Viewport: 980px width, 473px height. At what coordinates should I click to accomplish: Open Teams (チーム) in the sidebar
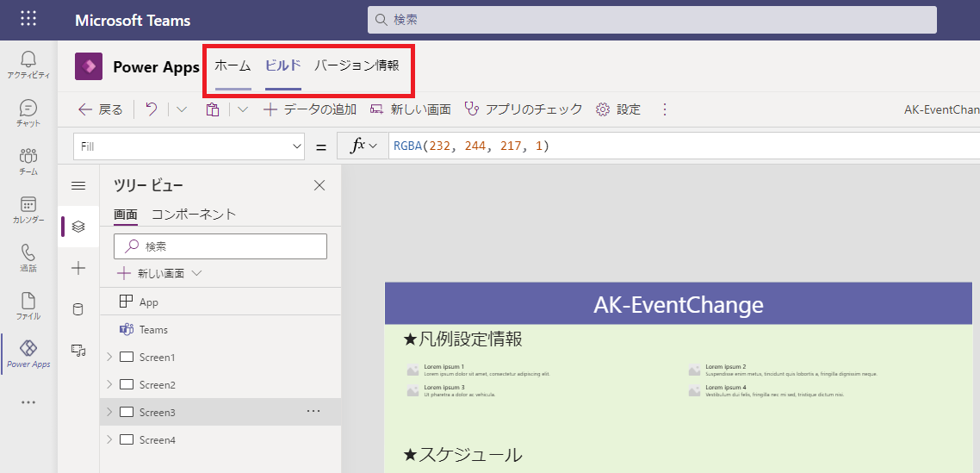coord(28,161)
